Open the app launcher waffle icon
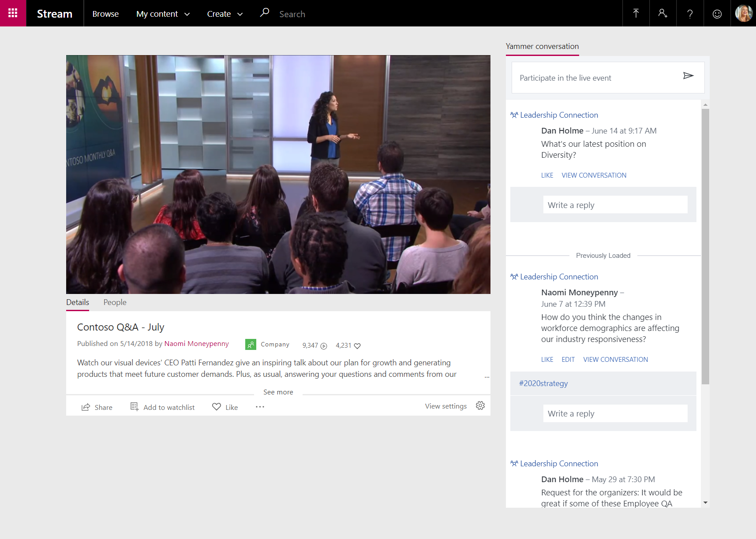Screen dimensions: 756x539 pyautogui.click(x=13, y=13)
